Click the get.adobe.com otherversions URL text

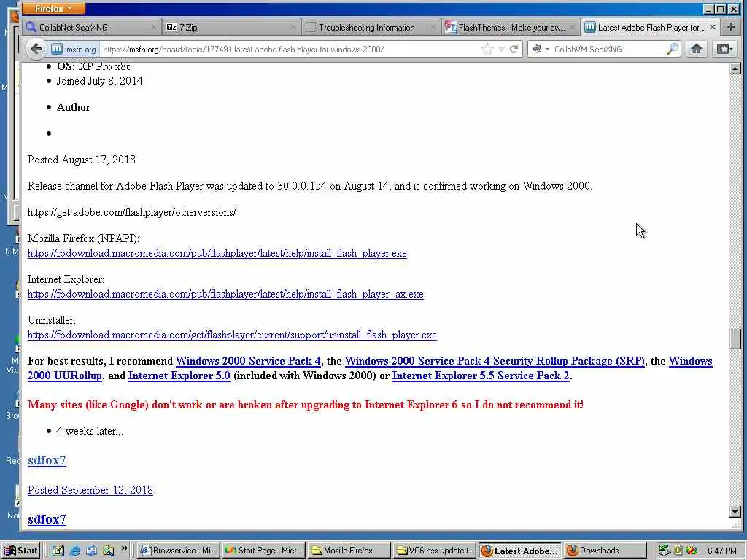pos(132,212)
